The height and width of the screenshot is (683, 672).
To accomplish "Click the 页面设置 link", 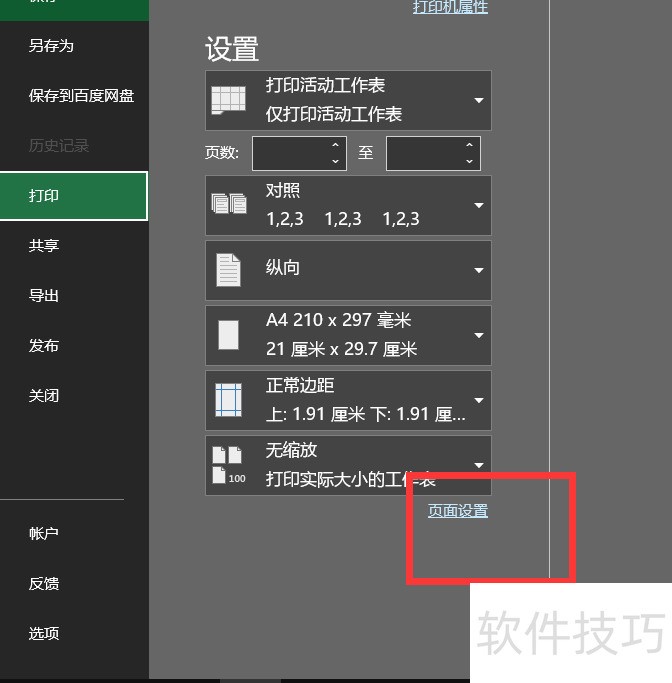I will [x=458, y=511].
